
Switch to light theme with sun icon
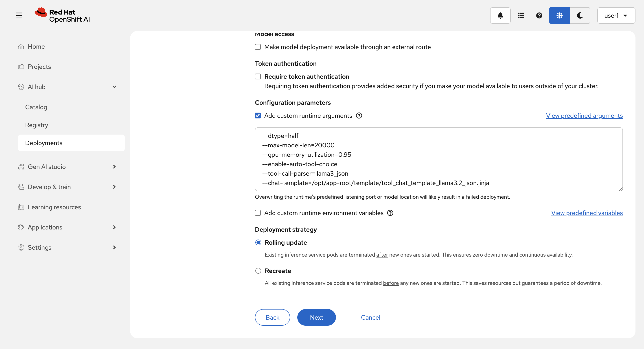click(559, 15)
